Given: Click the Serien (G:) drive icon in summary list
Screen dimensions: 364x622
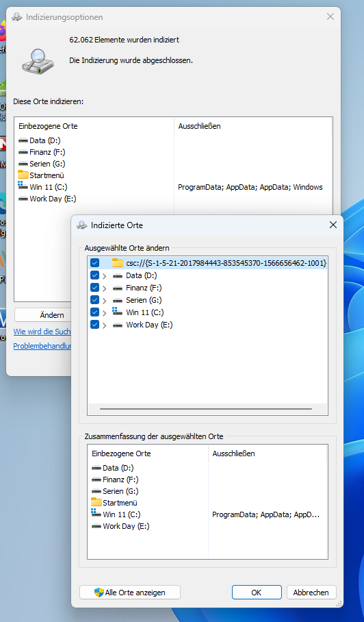Looking at the screenshot, I should [x=96, y=491].
